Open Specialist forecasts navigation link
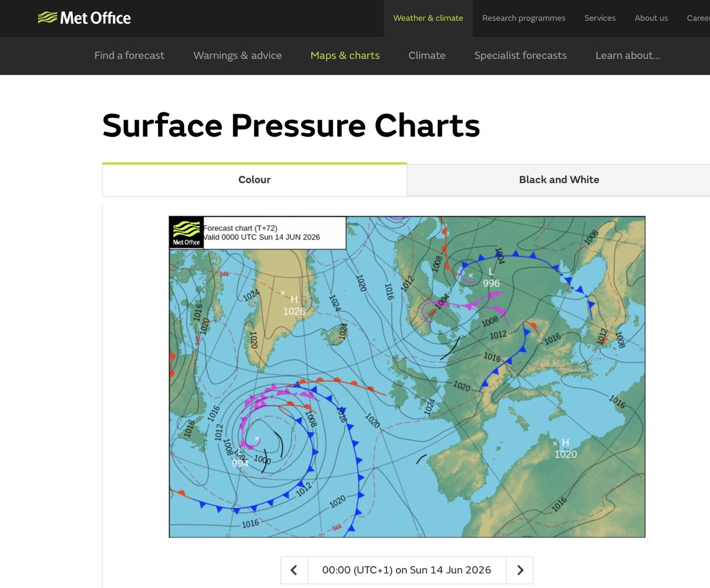Viewport: 710px width, 588px height. [521, 56]
